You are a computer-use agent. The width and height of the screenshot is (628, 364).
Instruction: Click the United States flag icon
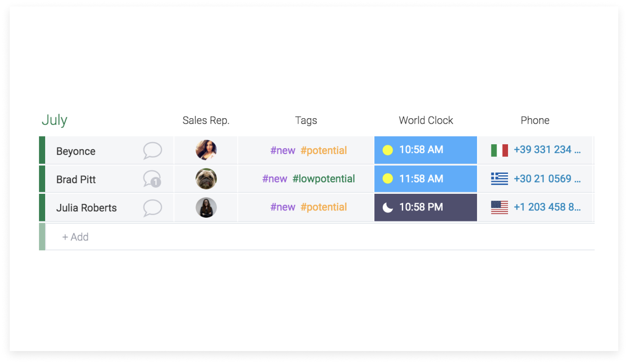[499, 207]
